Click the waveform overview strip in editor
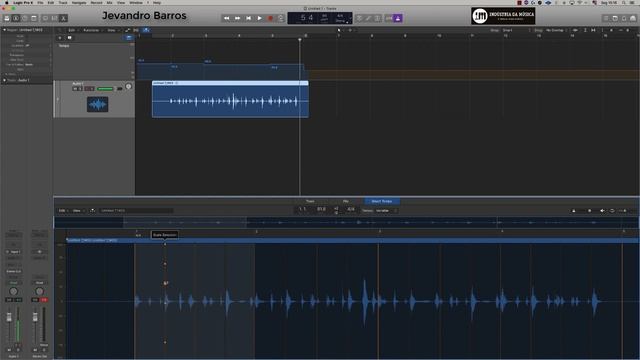The height and width of the screenshot is (360, 640). point(346,222)
